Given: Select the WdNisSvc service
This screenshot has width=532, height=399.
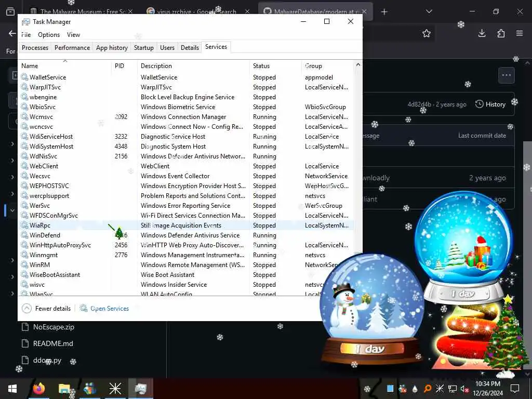Looking at the screenshot, I should point(186,156).
